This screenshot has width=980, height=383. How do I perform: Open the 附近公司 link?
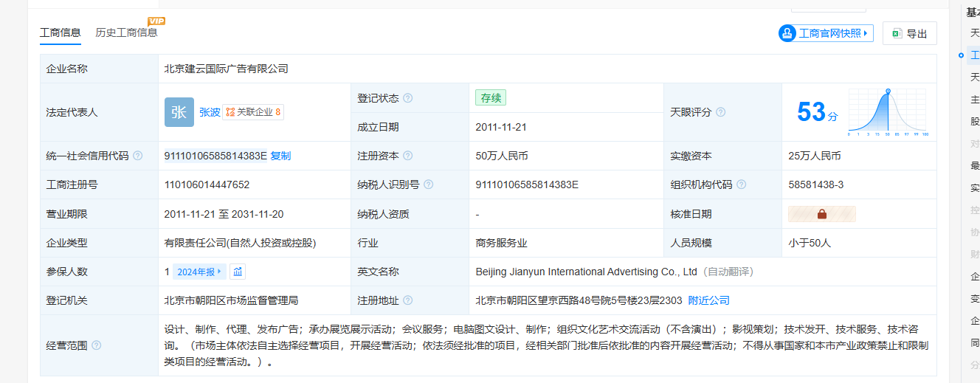pos(708,300)
